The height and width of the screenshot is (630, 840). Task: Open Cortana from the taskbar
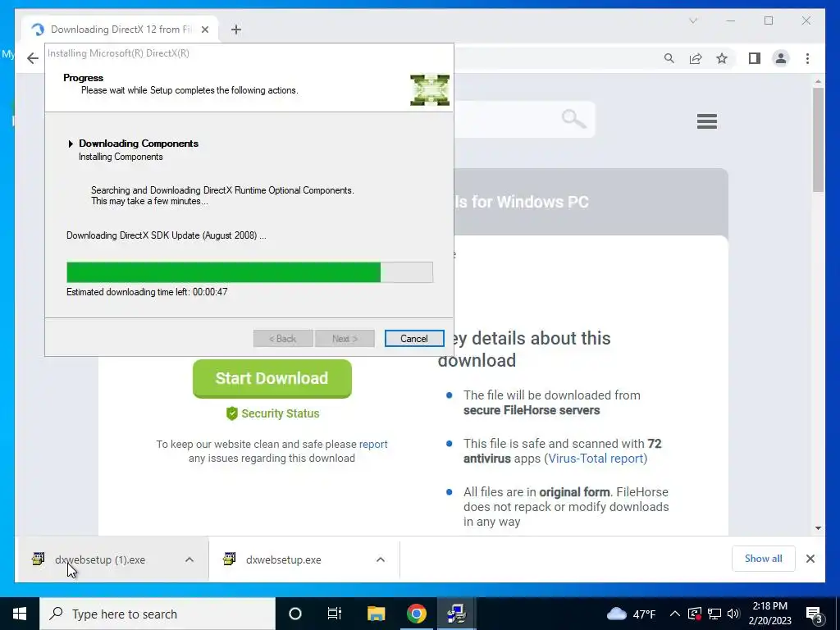(x=295, y=614)
